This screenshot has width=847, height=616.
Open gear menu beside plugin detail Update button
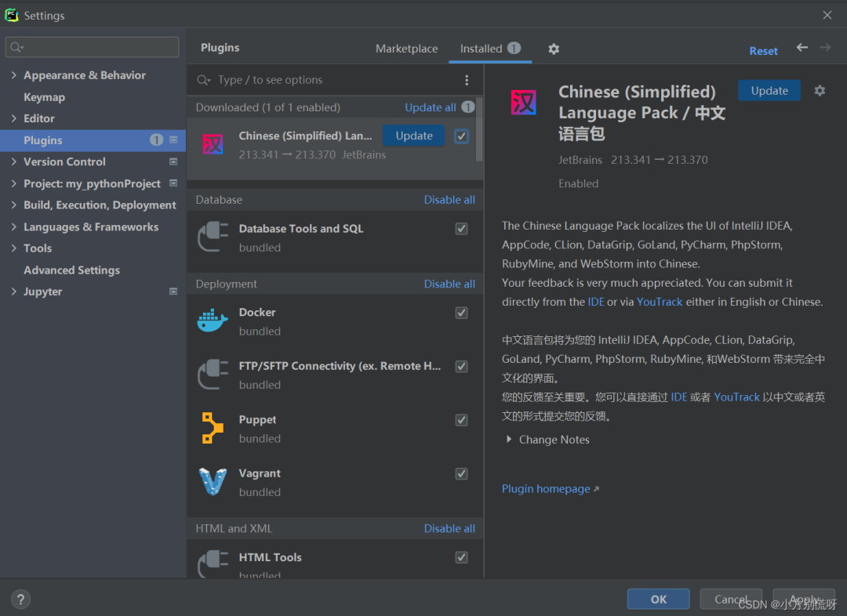820,91
